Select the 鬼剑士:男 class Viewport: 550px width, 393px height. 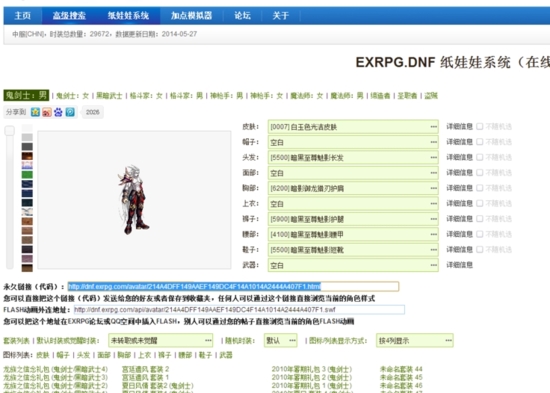point(26,95)
